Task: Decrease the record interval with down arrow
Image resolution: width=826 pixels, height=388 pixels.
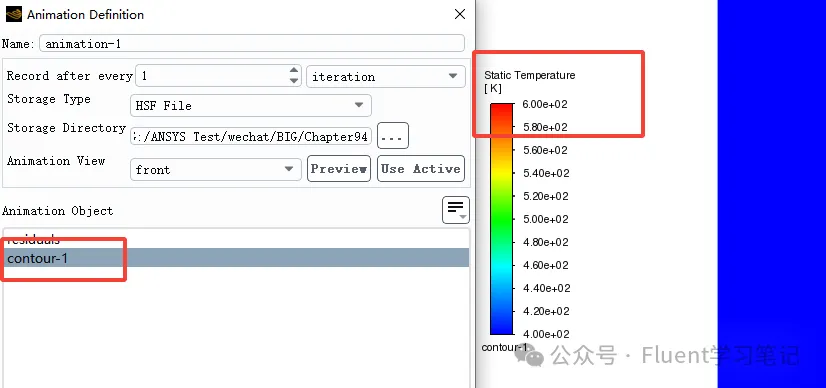Action: click(294, 81)
